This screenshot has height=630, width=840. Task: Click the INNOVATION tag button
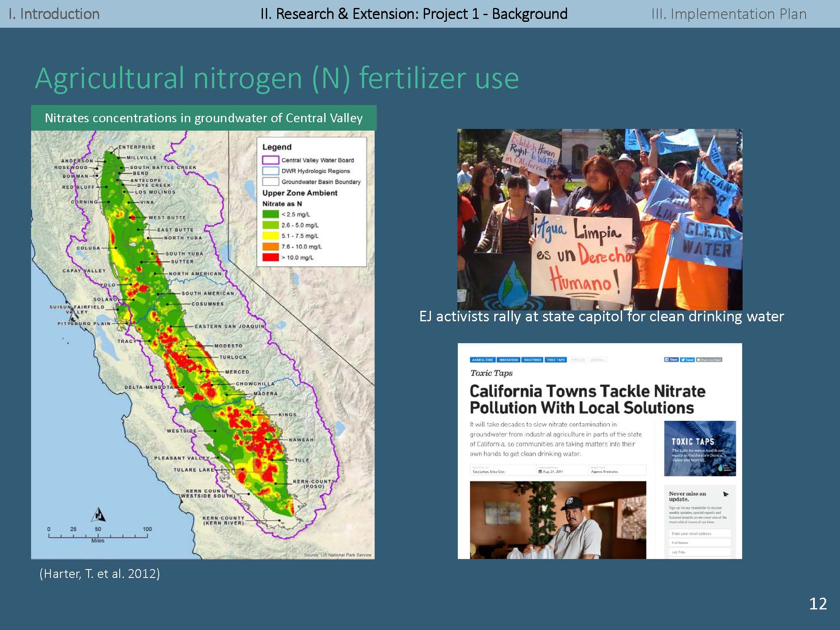click(509, 360)
